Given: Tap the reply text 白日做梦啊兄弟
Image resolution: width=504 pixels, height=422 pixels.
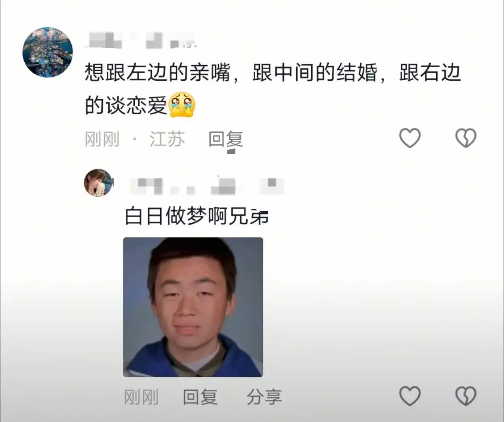Looking at the screenshot, I should [x=197, y=216].
